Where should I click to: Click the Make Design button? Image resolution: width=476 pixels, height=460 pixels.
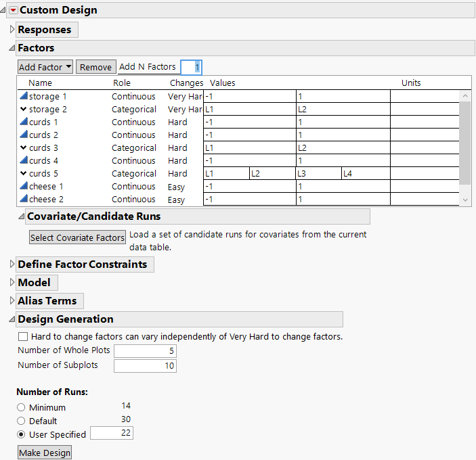[x=44, y=453]
